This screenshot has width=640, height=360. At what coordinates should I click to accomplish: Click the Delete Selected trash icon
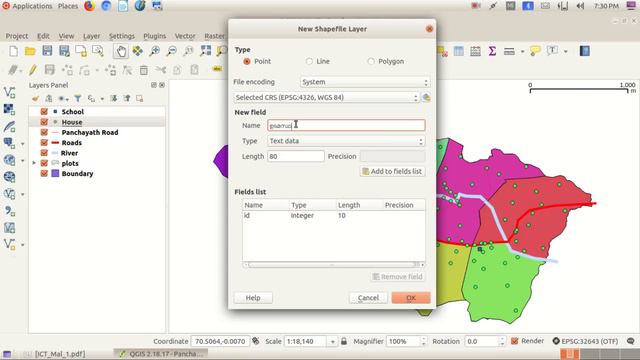144,70
